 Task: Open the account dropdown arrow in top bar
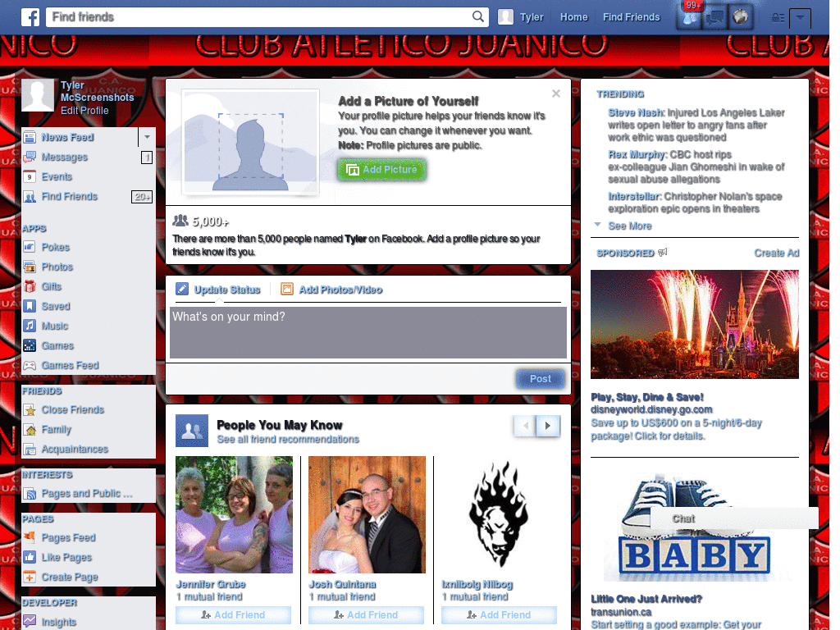click(800, 18)
